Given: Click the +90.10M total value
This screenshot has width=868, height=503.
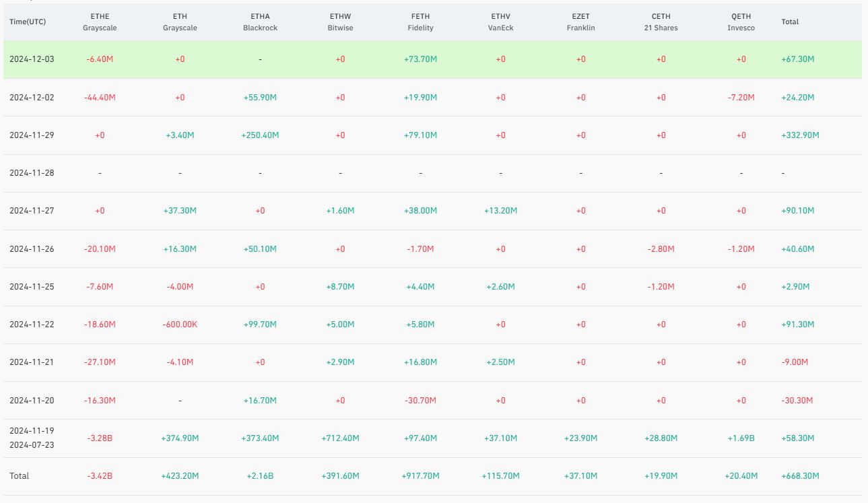Looking at the screenshot, I should coord(798,211).
